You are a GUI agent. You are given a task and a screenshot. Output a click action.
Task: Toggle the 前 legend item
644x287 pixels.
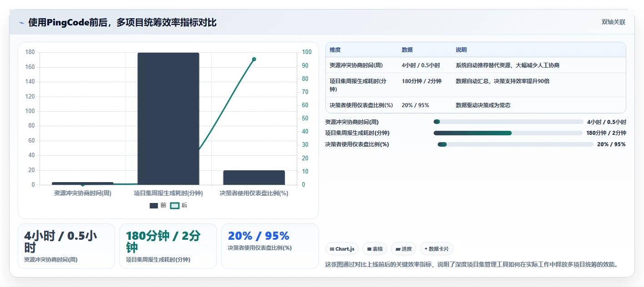(158, 205)
